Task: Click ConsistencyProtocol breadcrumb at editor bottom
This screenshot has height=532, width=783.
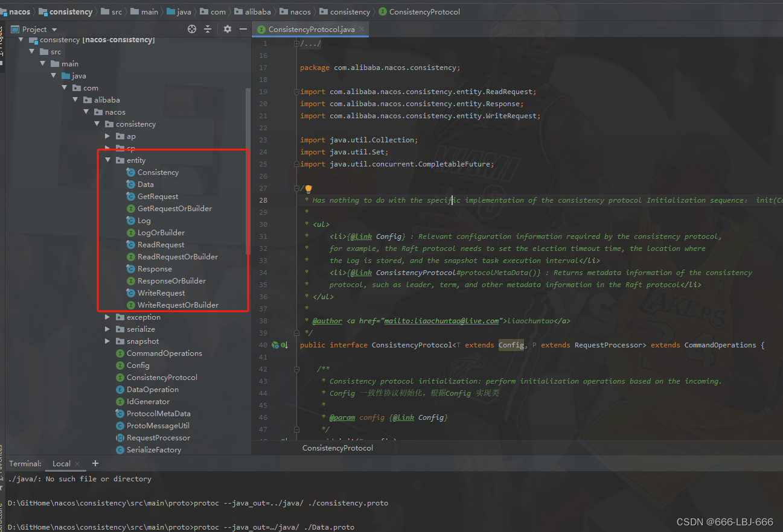Action: click(337, 448)
